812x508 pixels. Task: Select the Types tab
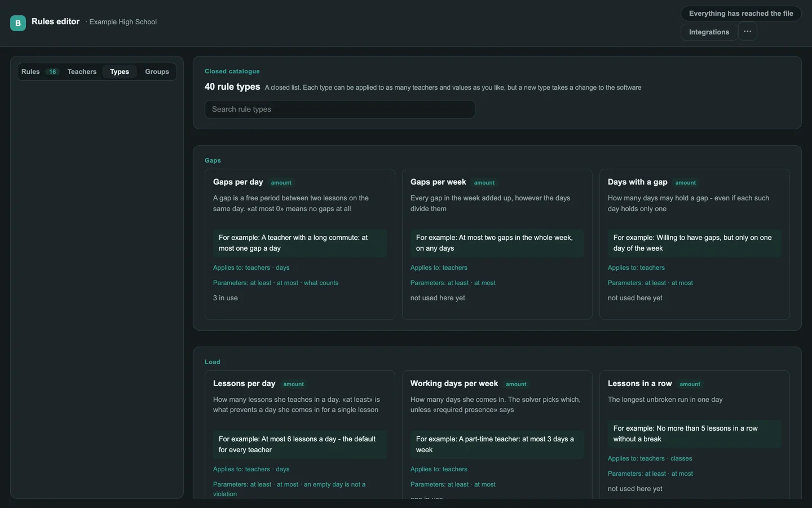120,72
